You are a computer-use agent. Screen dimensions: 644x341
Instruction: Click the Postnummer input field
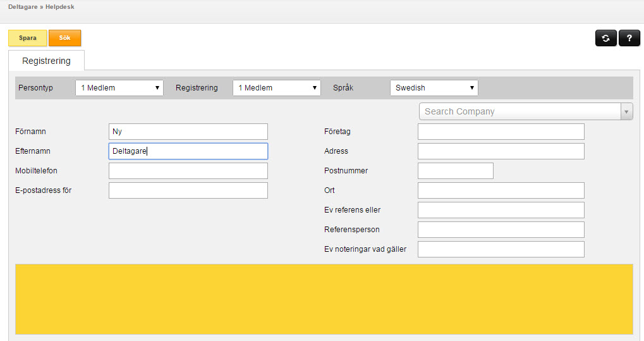tap(456, 171)
